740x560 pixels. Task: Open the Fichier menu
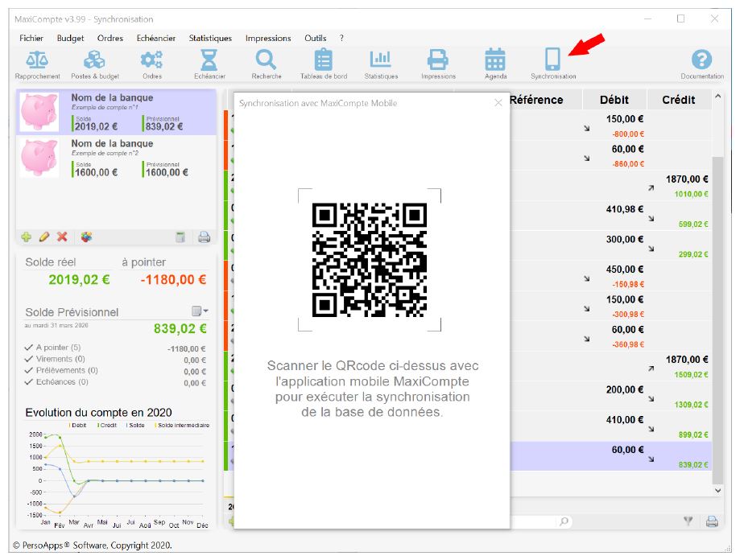31,38
